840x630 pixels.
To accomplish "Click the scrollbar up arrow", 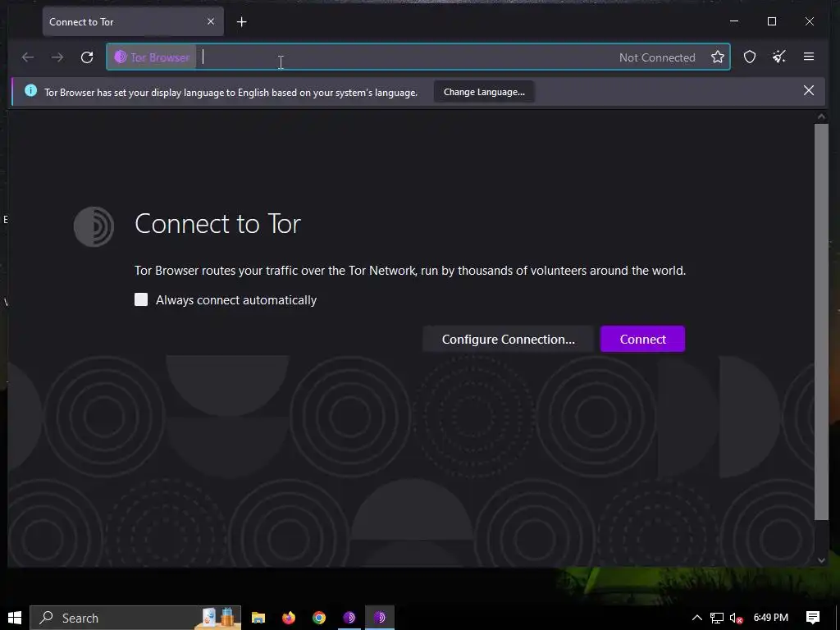I will [x=821, y=116].
